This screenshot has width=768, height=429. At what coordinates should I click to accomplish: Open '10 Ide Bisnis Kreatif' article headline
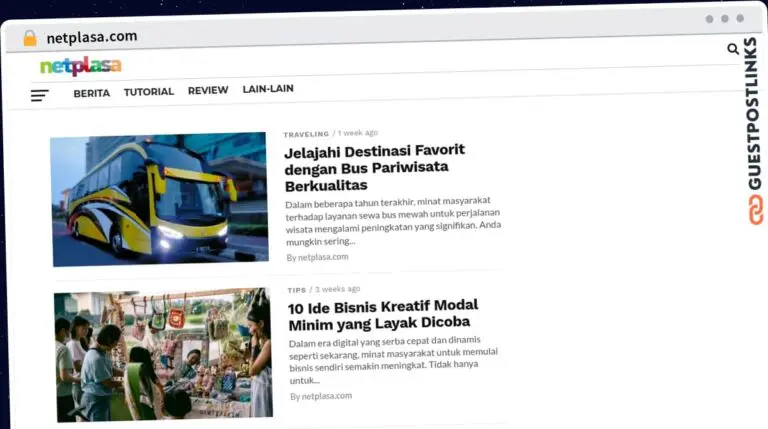pos(383,314)
